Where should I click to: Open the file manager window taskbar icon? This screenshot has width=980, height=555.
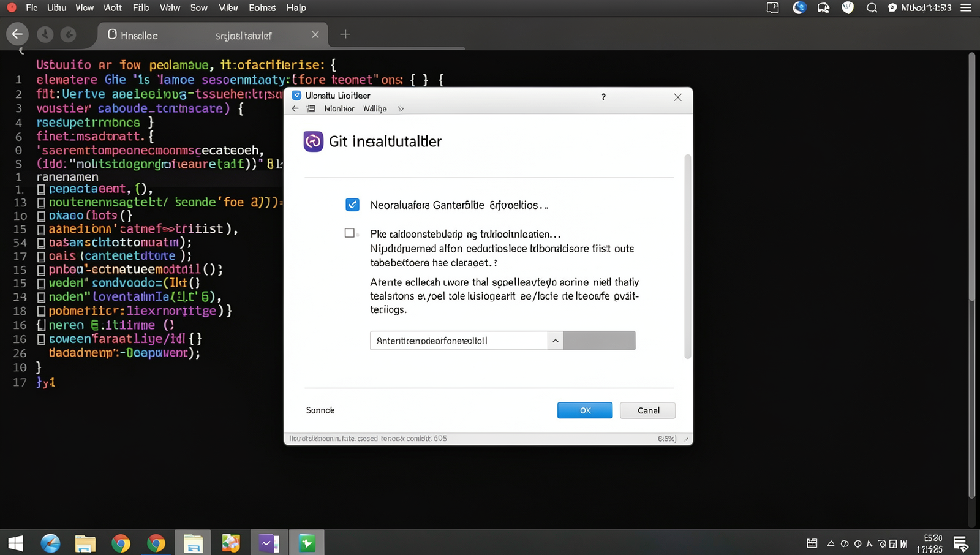193,543
